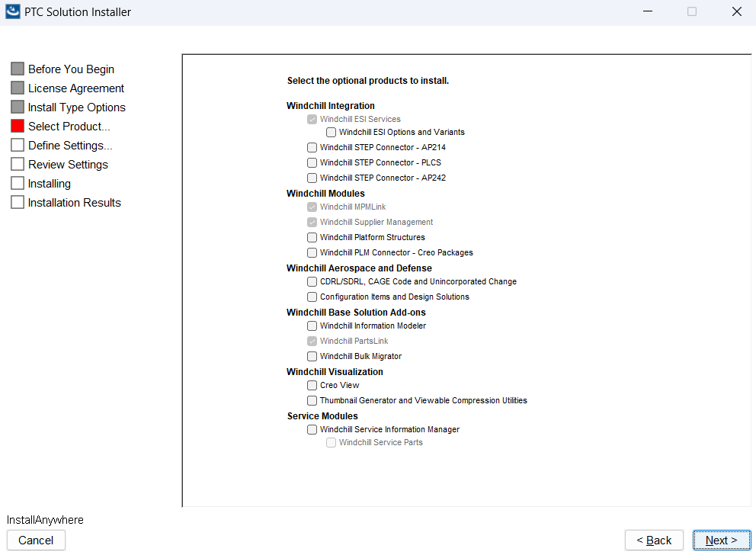Cancel the installation
The image size is (756, 555).
click(36, 540)
